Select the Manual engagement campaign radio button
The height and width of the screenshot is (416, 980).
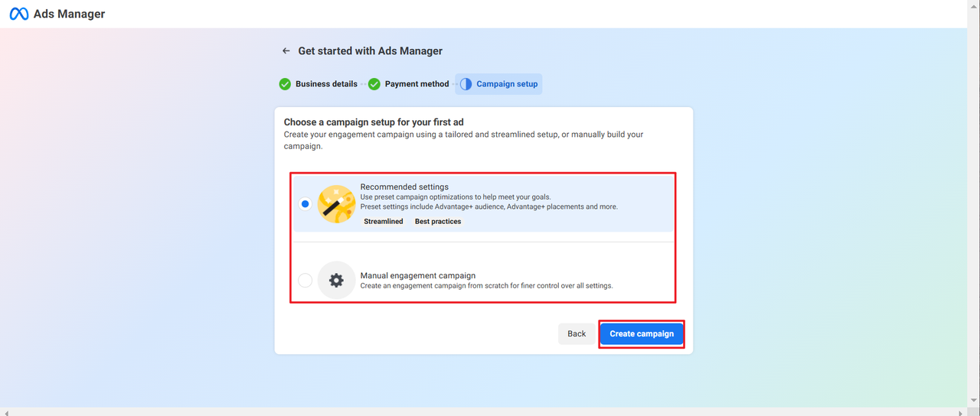point(305,281)
